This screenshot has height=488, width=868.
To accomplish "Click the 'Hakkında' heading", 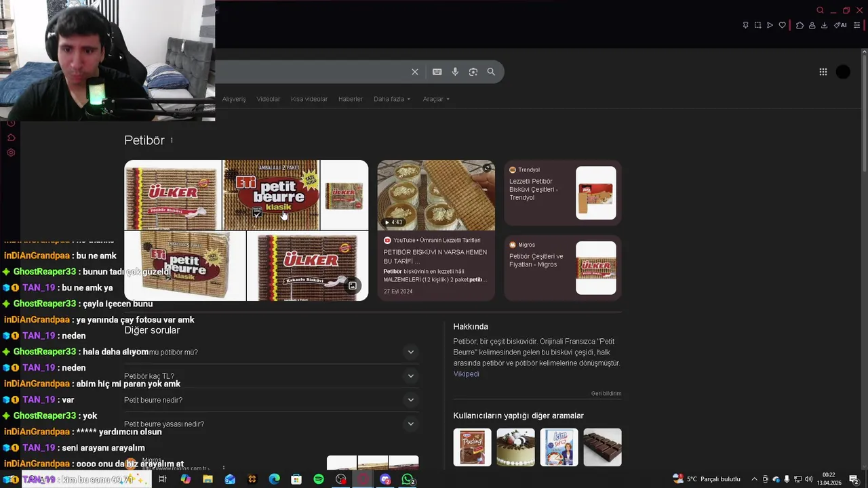I will pyautogui.click(x=471, y=327).
